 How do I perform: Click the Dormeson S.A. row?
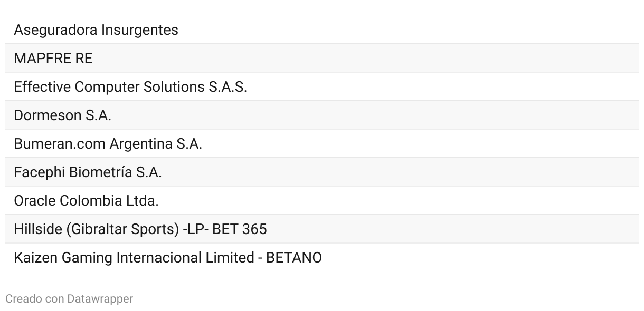(x=322, y=115)
